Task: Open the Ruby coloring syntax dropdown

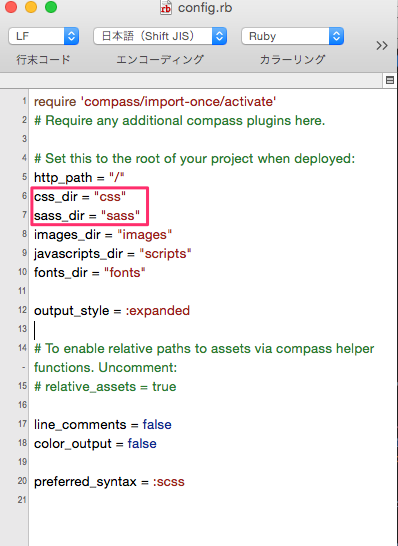Action: pos(292,36)
